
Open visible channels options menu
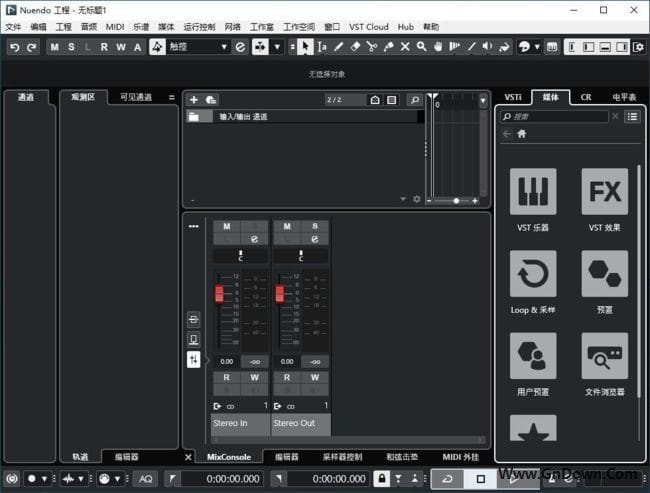(x=172, y=97)
